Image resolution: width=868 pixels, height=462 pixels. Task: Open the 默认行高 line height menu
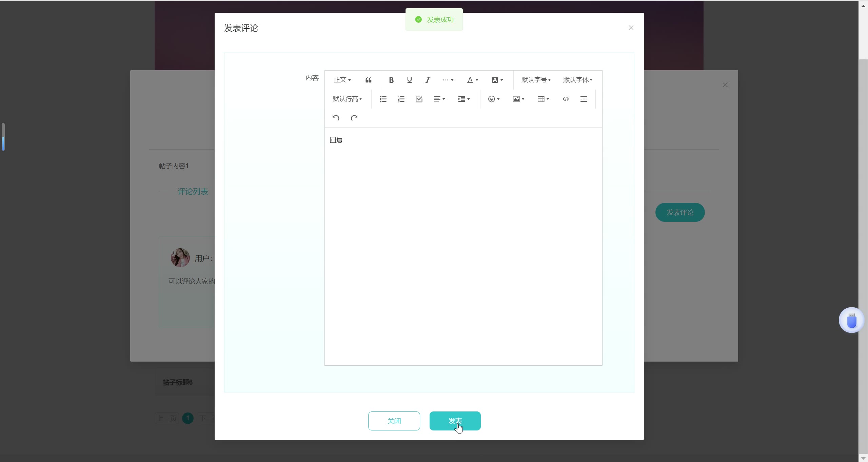point(347,99)
